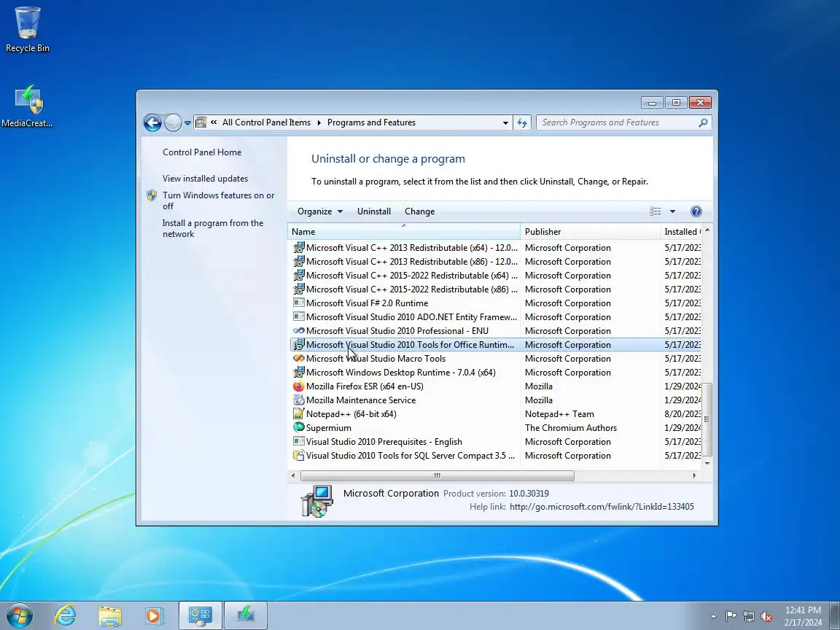Click the Visual C++ 2013 x86 installer icon

pos(299,262)
